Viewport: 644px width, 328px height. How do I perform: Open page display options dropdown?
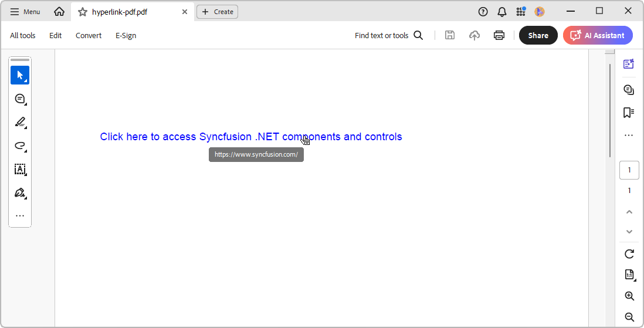[x=629, y=275]
